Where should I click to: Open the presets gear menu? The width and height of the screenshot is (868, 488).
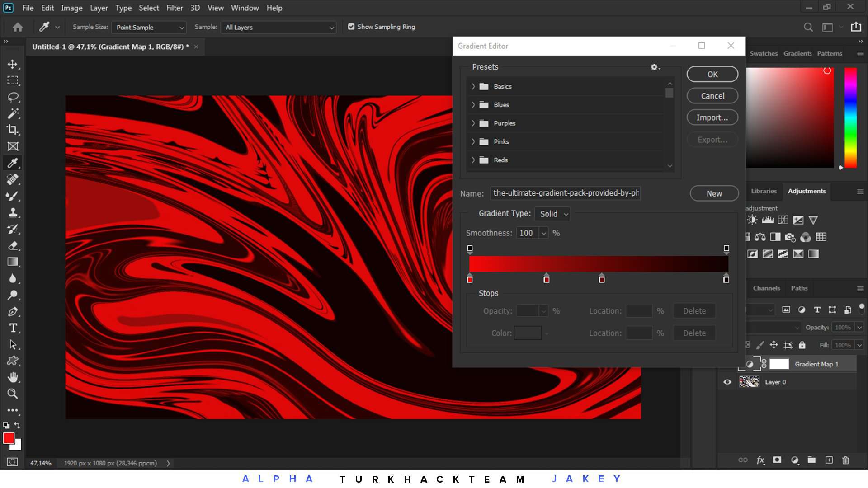655,67
